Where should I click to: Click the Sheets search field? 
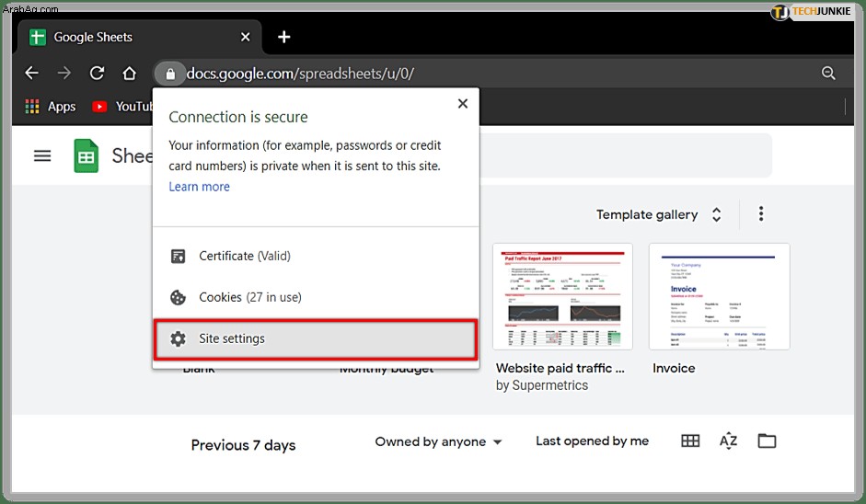click(626, 155)
